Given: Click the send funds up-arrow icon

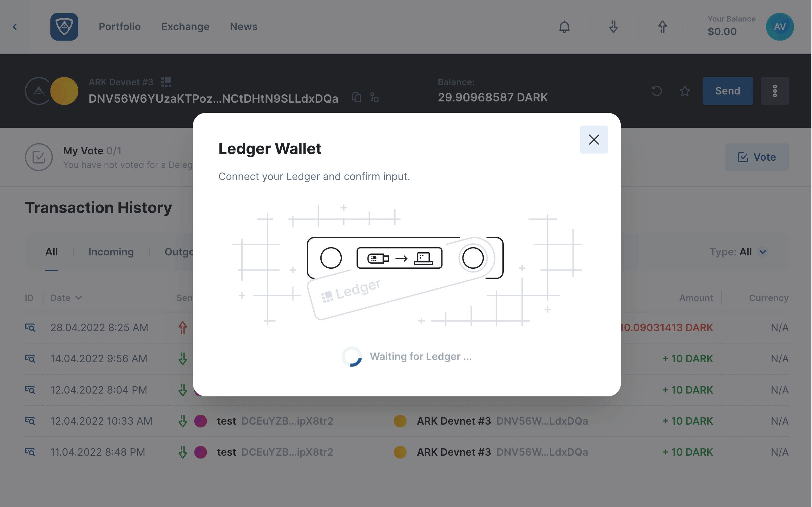Looking at the screenshot, I should point(662,27).
